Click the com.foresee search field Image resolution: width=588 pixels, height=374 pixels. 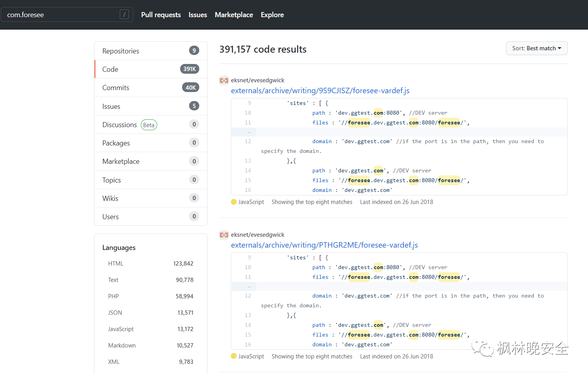67,14
